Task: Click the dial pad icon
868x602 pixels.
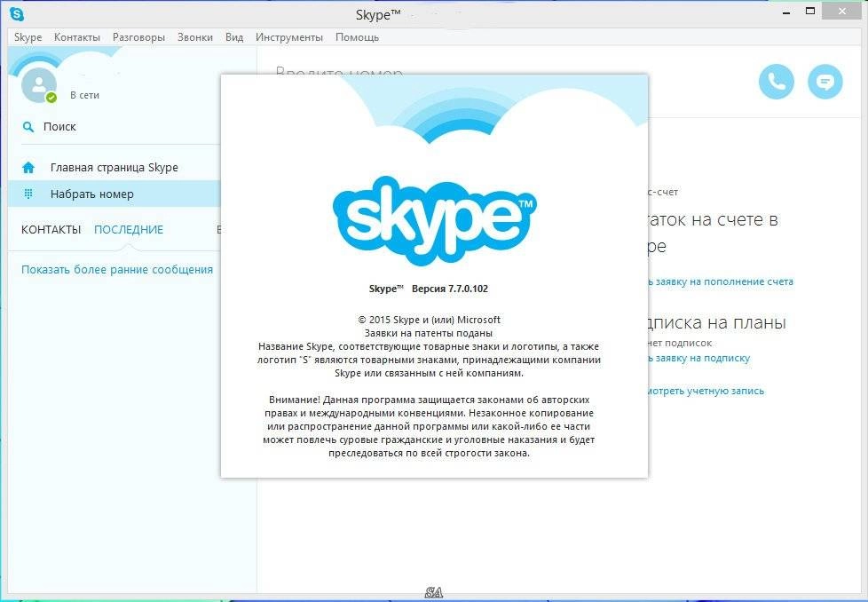Action: (x=28, y=194)
